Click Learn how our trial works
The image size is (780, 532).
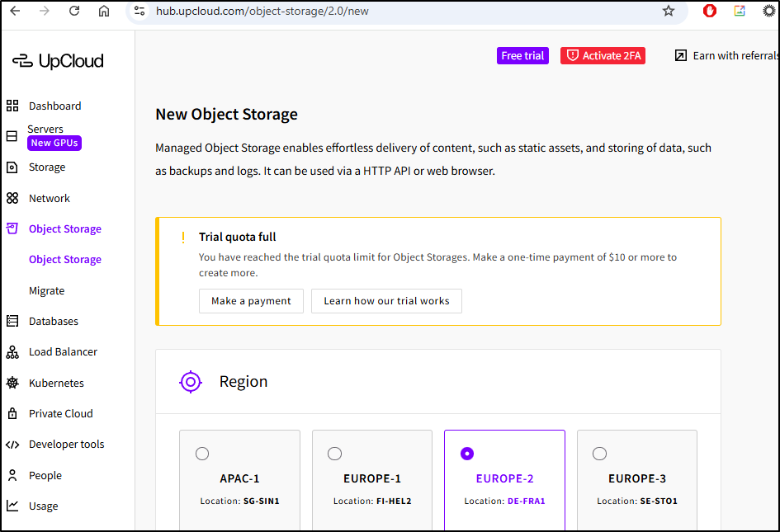(386, 301)
